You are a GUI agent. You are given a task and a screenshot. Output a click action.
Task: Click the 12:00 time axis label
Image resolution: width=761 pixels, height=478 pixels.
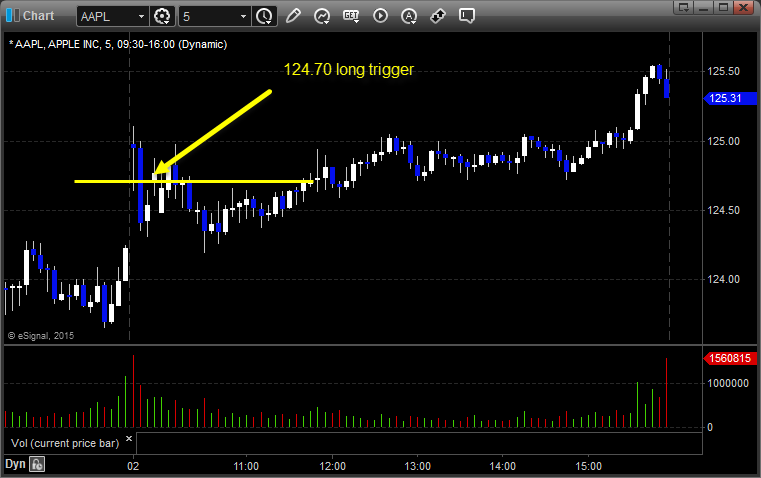[332, 466]
